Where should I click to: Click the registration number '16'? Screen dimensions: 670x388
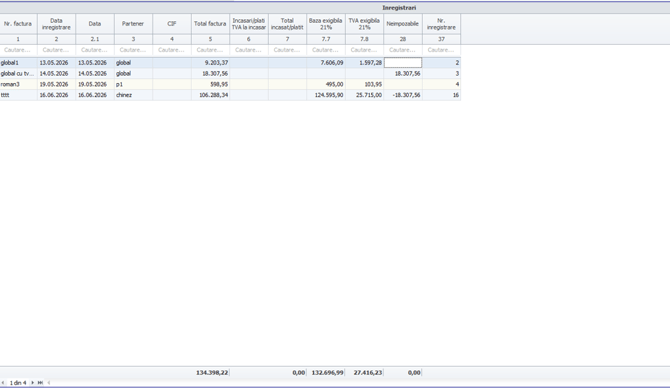tap(456, 95)
